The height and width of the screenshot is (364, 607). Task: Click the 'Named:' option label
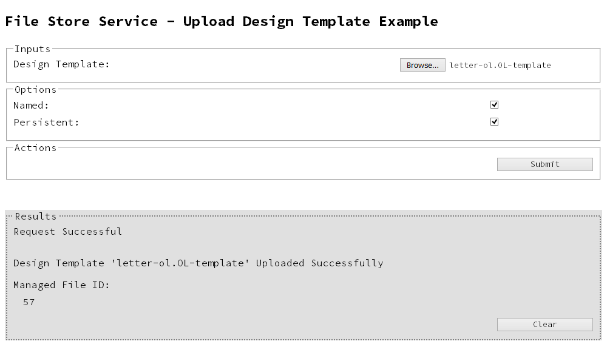click(31, 106)
